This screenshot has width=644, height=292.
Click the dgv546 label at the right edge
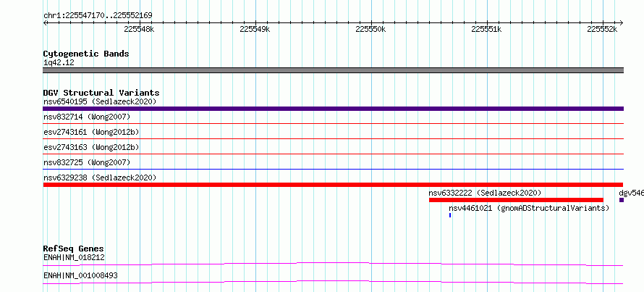[x=631, y=193]
